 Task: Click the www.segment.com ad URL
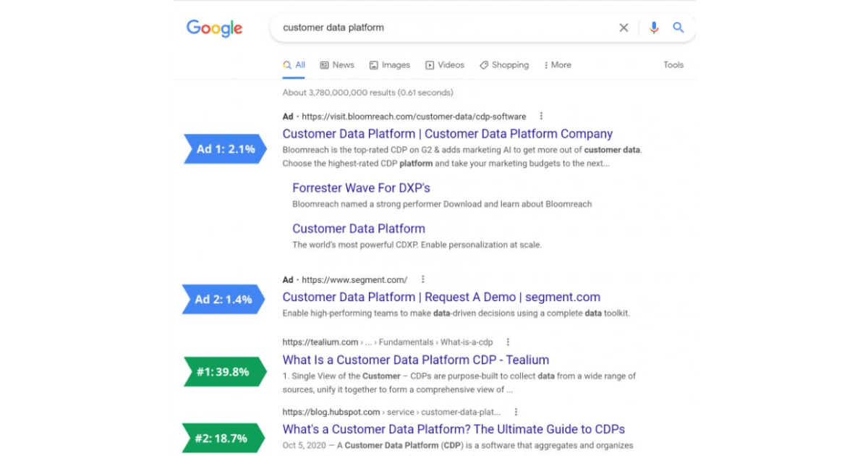pyautogui.click(x=354, y=279)
